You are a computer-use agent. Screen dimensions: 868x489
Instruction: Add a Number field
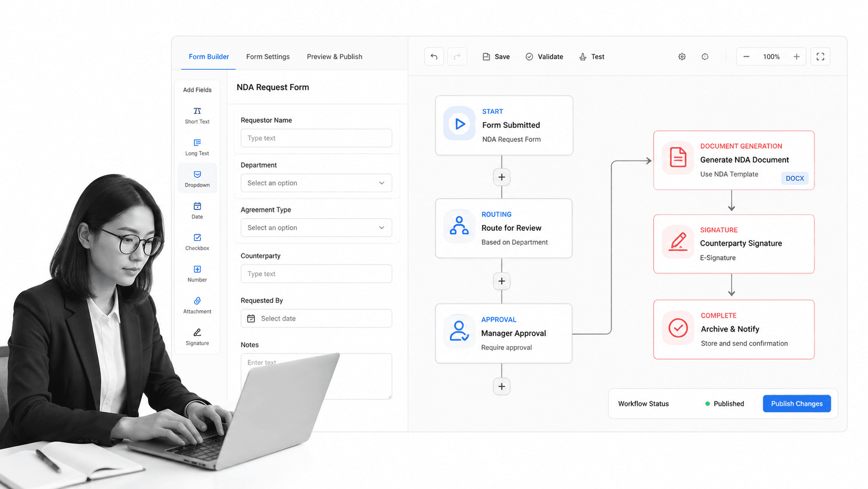pos(197,274)
